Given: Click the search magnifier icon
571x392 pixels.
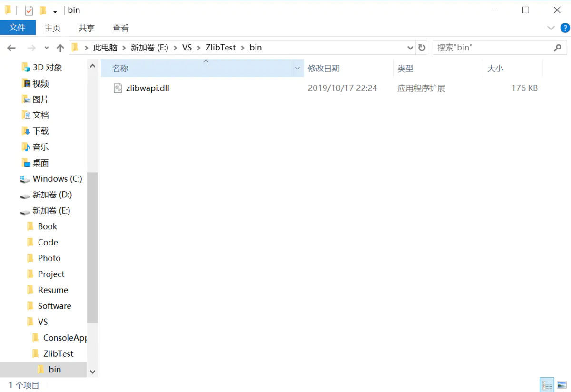Looking at the screenshot, I should [x=558, y=48].
